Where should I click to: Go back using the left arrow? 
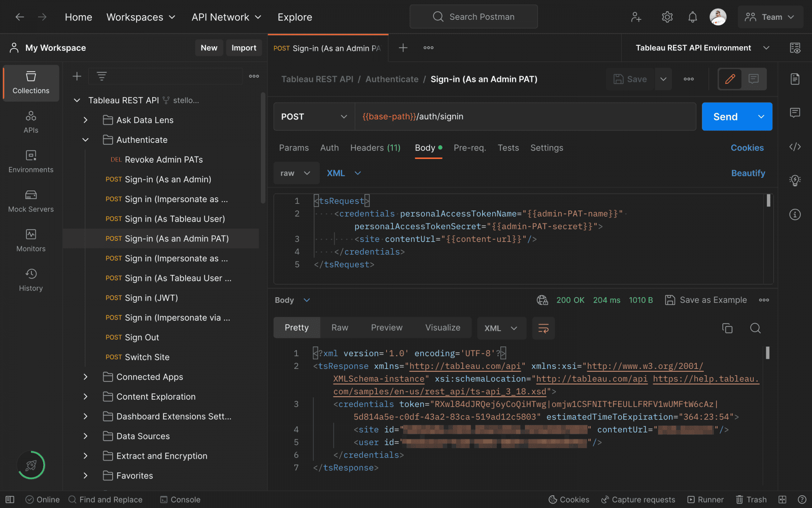click(20, 17)
